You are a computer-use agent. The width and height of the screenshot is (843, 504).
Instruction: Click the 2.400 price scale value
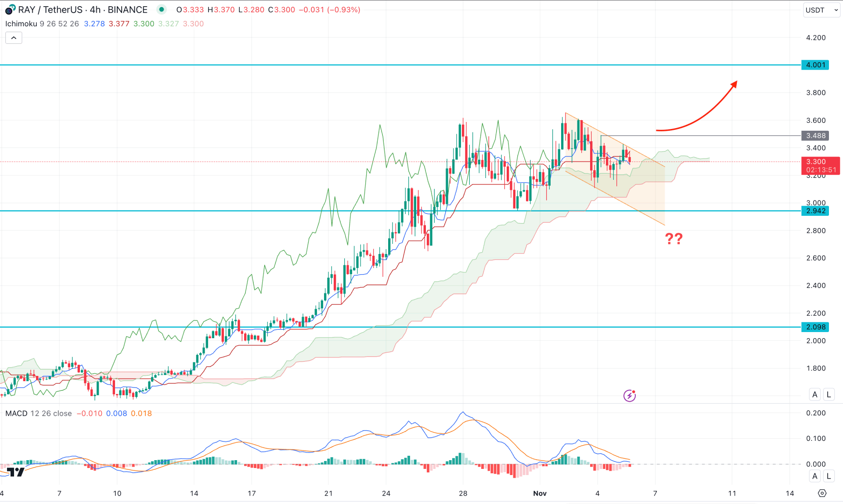pyautogui.click(x=816, y=286)
